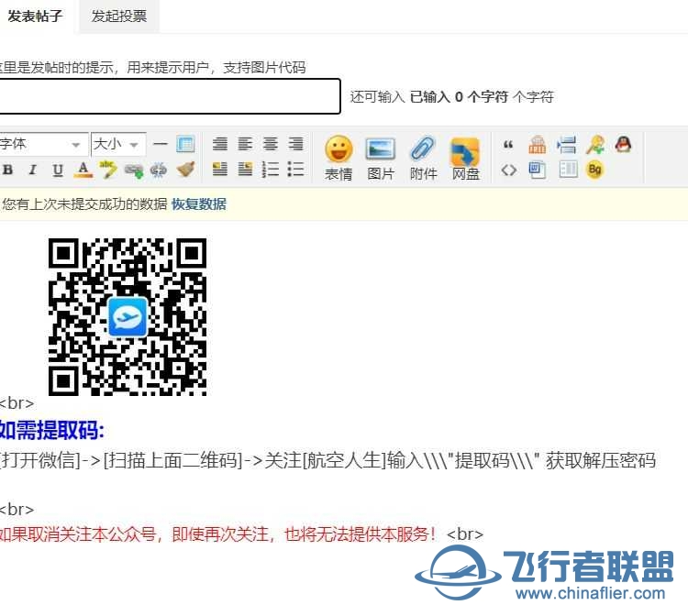Viewport: 688px width, 616px height.
Task: Click the free-content building icon
Action: coord(538,144)
